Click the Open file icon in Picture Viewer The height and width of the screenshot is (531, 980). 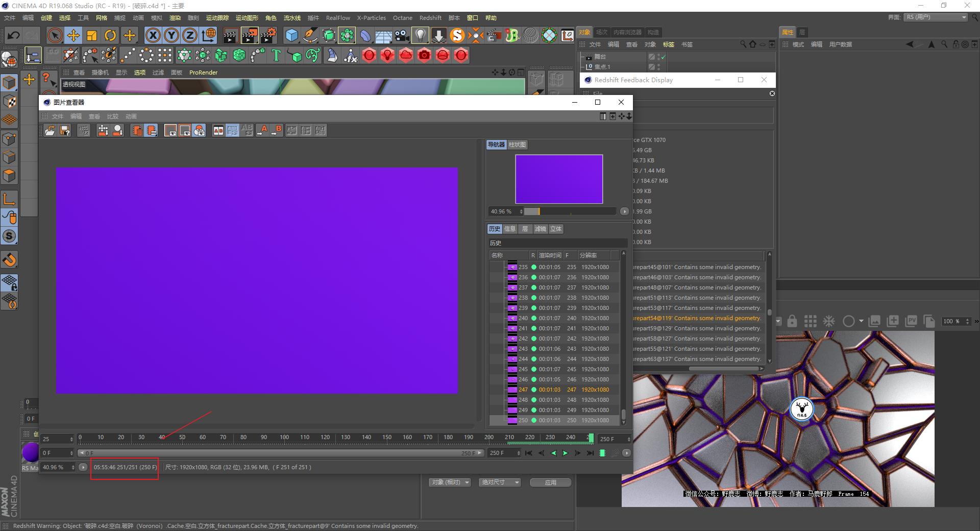(x=50, y=130)
